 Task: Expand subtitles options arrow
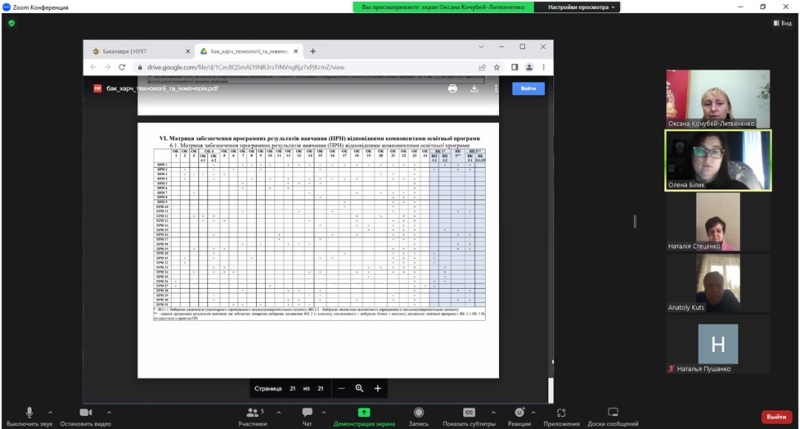493,412
